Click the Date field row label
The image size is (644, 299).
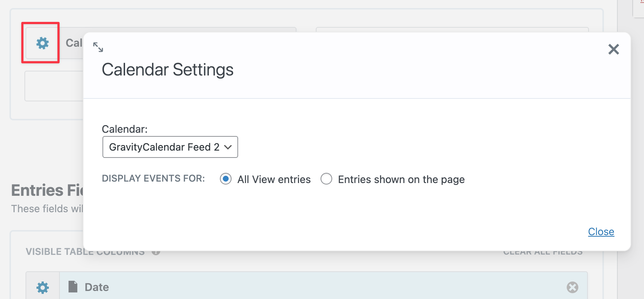pyautogui.click(x=97, y=287)
